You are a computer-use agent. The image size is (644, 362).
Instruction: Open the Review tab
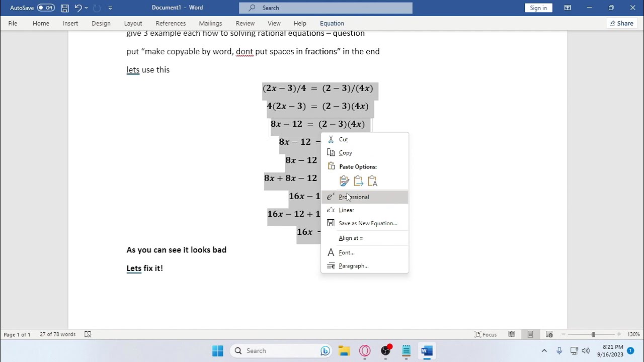coord(245,23)
